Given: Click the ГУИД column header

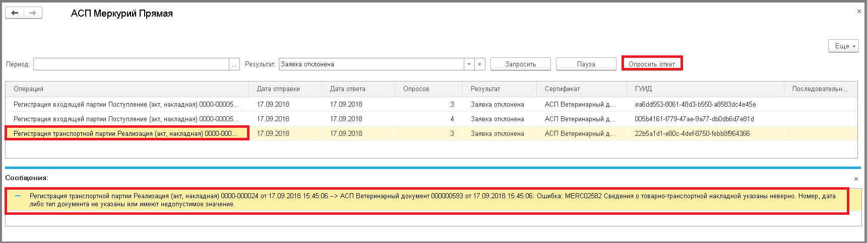Looking at the screenshot, I should pyautogui.click(x=705, y=89).
